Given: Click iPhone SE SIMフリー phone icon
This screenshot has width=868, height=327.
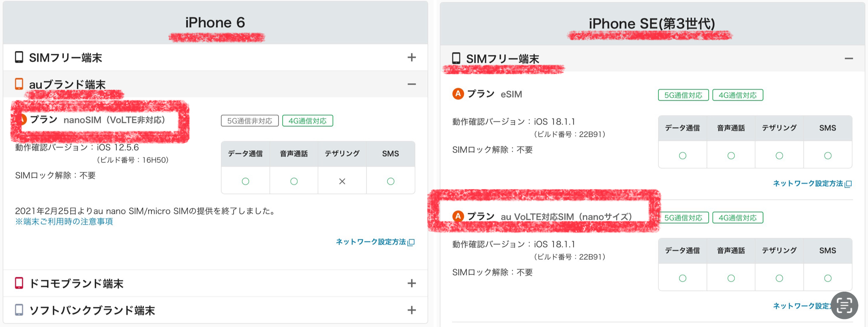Looking at the screenshot, I should [456, 58].
